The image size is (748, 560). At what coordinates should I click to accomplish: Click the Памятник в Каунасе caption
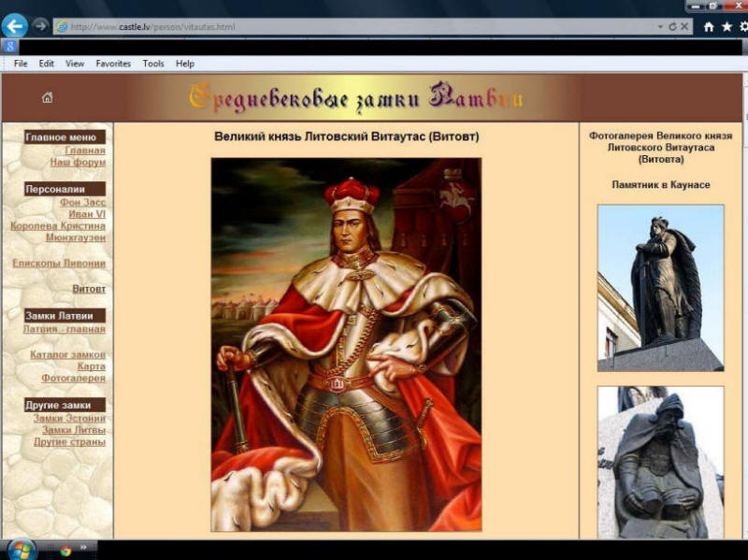(x=661, y=185)
